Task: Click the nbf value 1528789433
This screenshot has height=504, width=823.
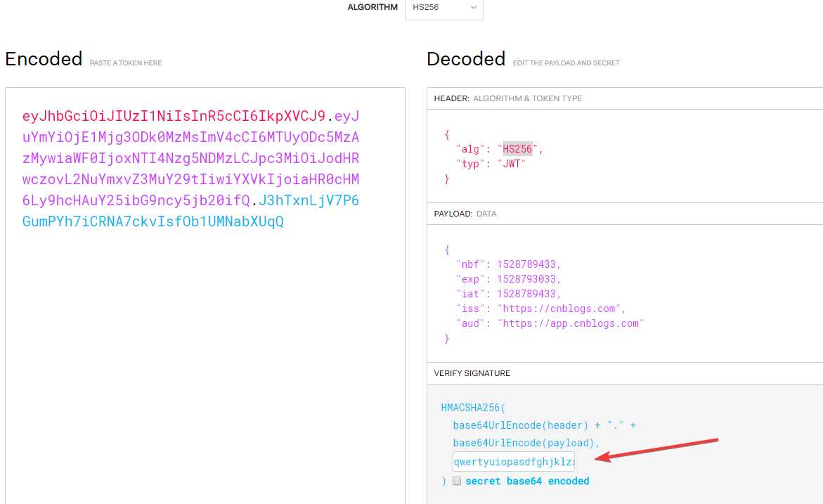Action: (x=526, y=264)
